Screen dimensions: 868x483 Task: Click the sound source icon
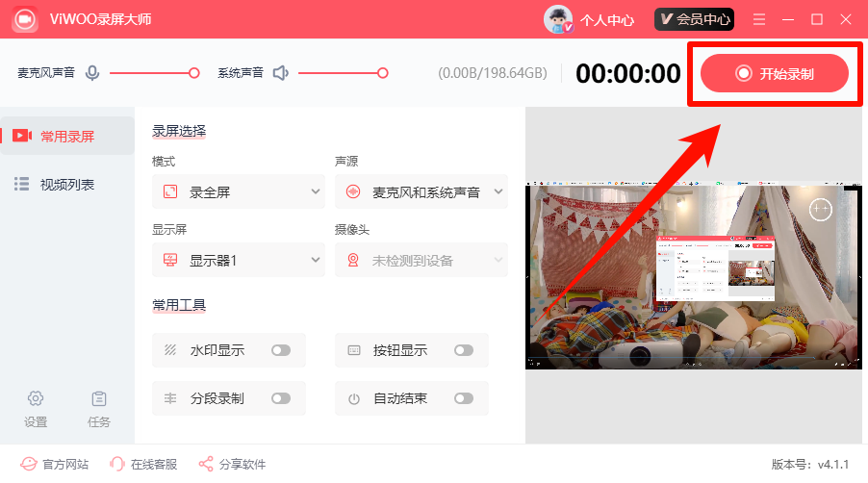[x=353, y=192]
